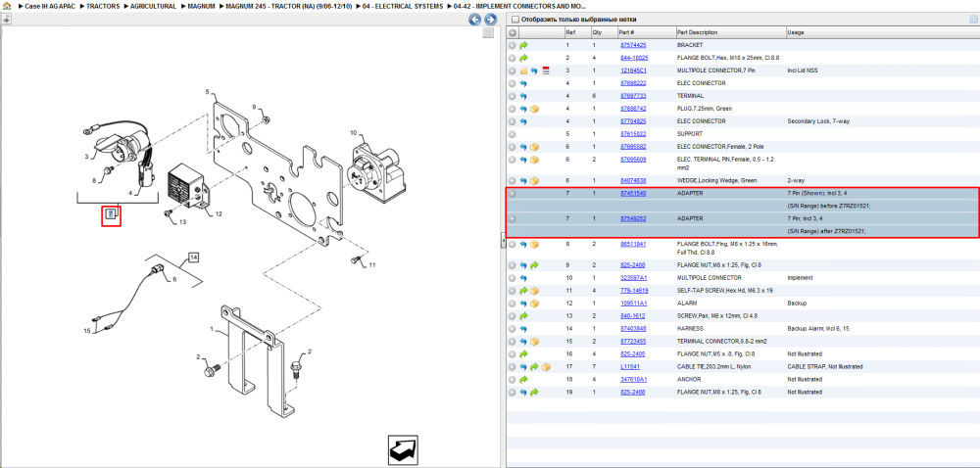This screenshot has width=980, height=468.
Task: Click the blue arrow icon on 87698222 row
Action: tap(523, 83)
